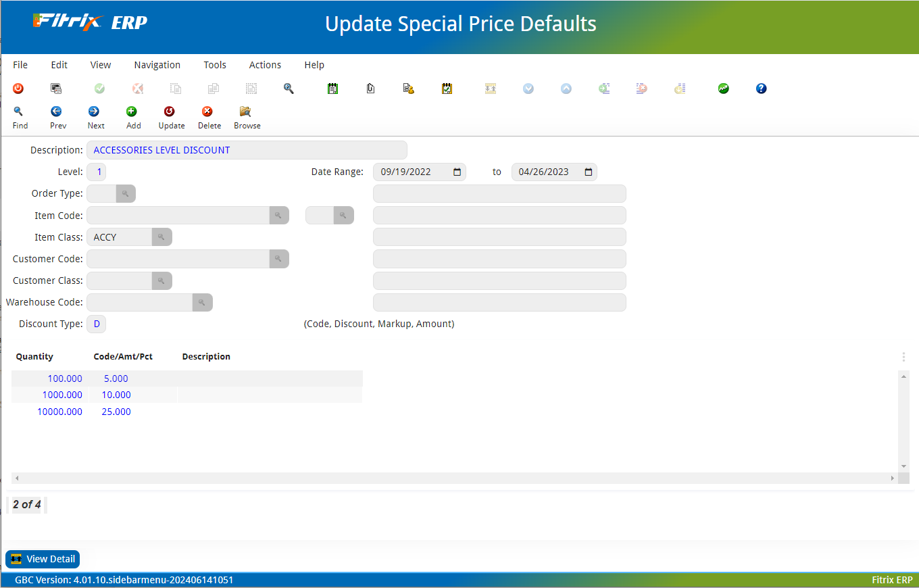The image size is (919, 588).
Task: Open the Navigation menu
Action: [157, 65]
